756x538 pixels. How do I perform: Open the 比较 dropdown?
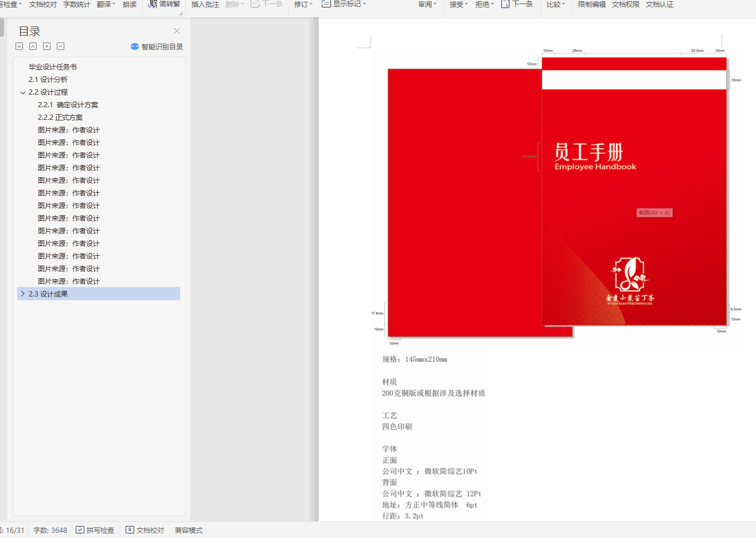coord(556,4)
